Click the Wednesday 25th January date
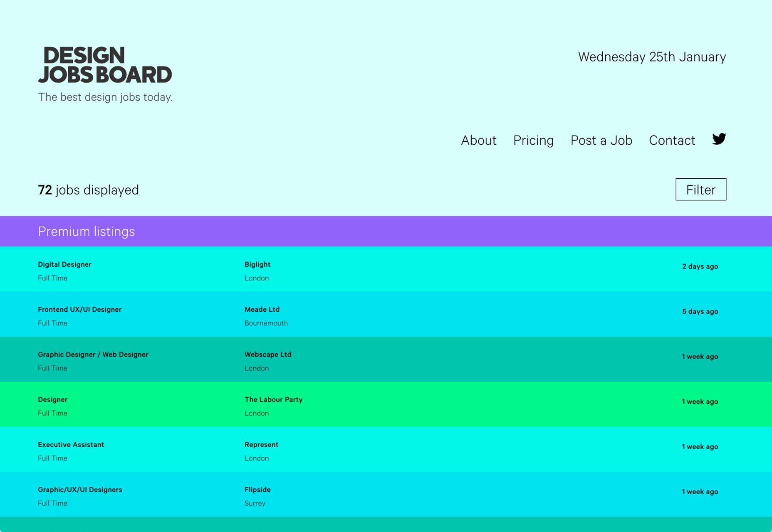The width and height of the screenshot is (772, 532). (x=652, y=57)
